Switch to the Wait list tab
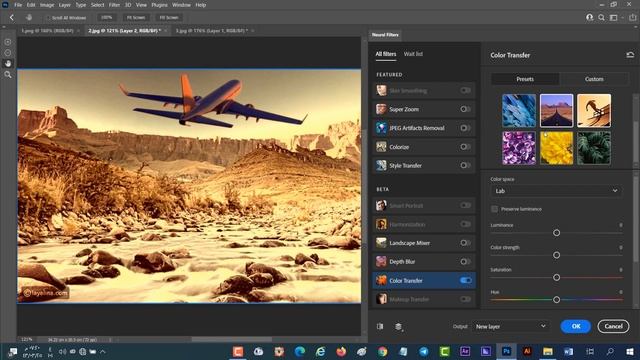 click(x=413, y=54)
